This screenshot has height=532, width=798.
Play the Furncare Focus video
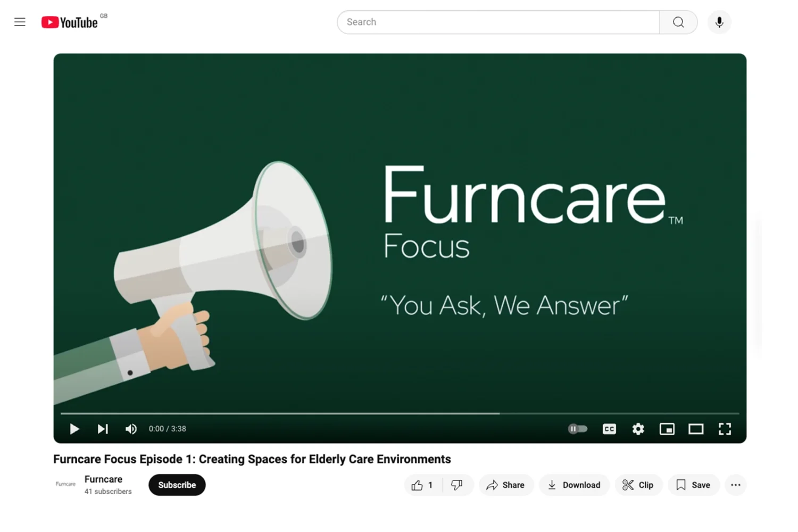[74, 429]
